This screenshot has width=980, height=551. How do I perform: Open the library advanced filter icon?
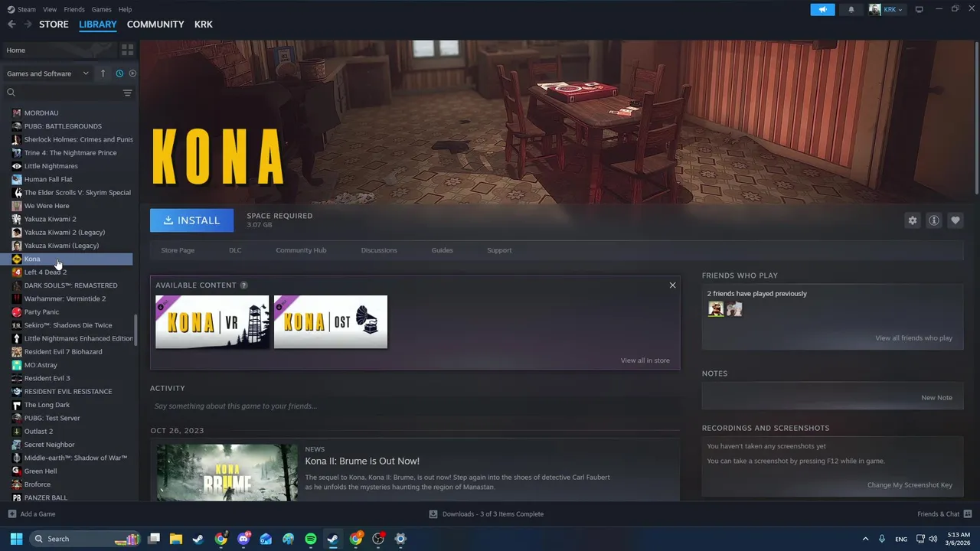point(127,93)
